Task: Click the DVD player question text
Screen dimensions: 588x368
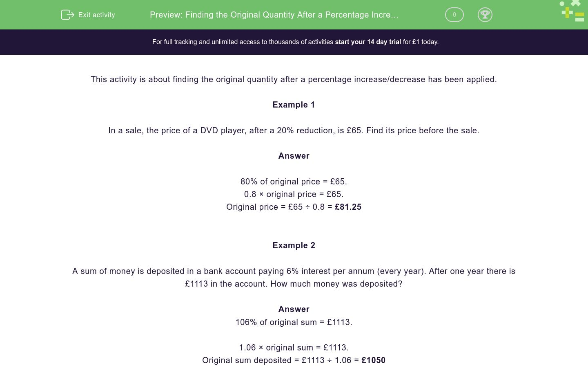Action: point(294,130)
